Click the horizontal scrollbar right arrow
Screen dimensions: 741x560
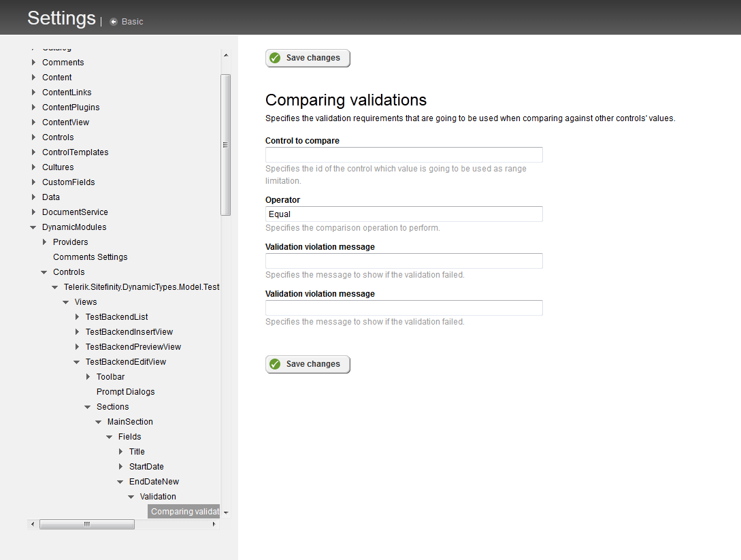(x=214, y=524)
